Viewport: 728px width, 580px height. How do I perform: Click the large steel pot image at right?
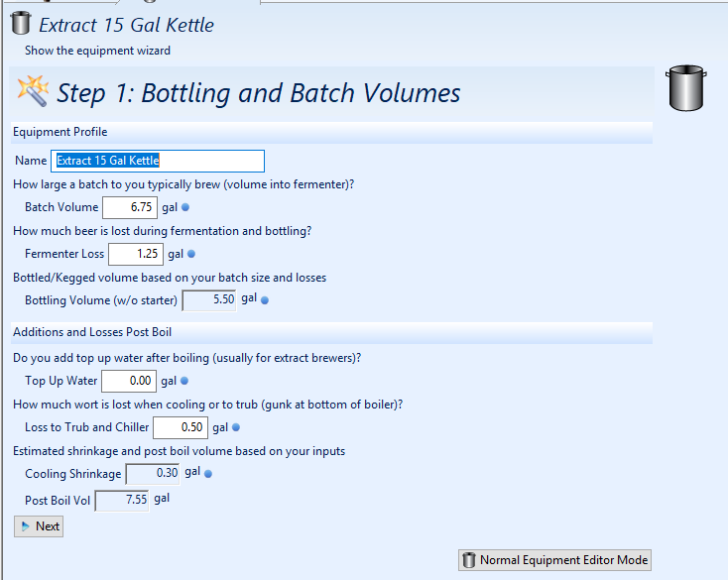coord(685,88)
